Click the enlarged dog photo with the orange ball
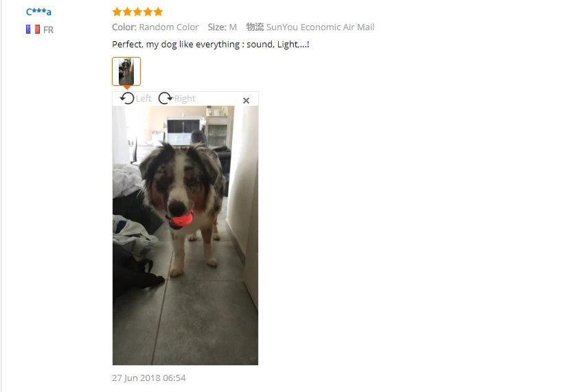Viewport: 570px width, 392px height. coord(185,235)
